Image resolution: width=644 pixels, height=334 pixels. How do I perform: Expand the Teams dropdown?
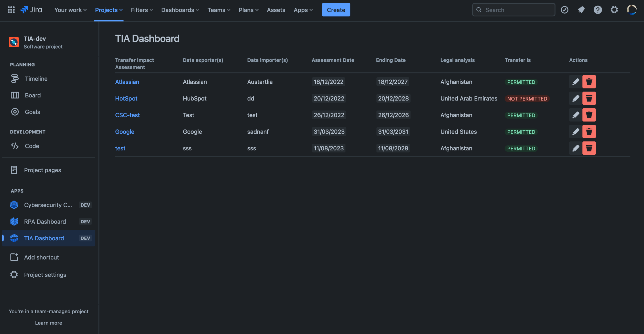click(219, 10)
